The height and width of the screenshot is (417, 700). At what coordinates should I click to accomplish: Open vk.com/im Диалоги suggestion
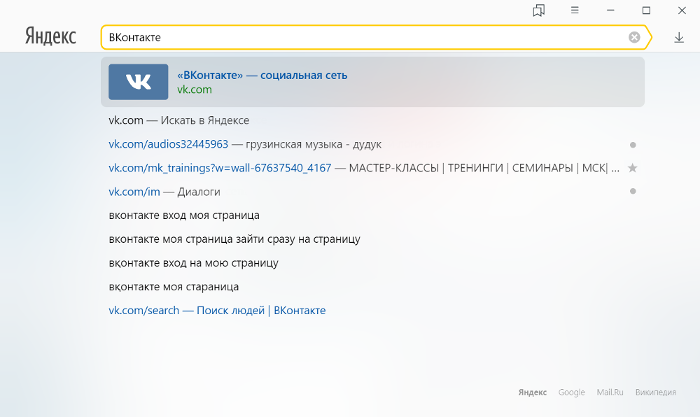pos(164,192)
